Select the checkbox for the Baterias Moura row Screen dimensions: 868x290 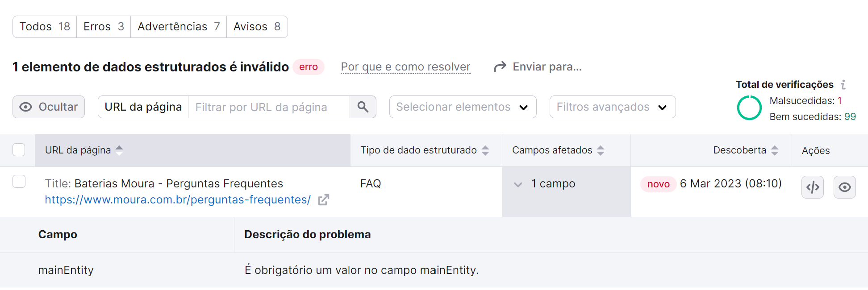point(19,182)
